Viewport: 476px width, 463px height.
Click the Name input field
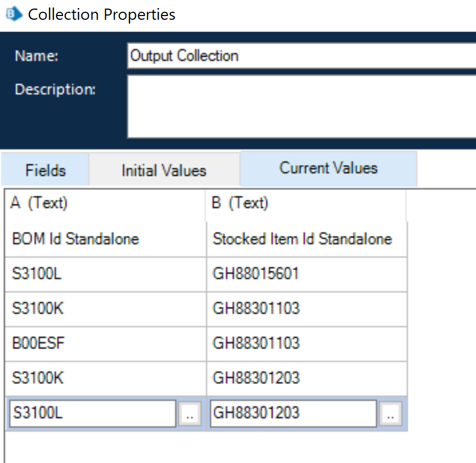click(300, 56)
